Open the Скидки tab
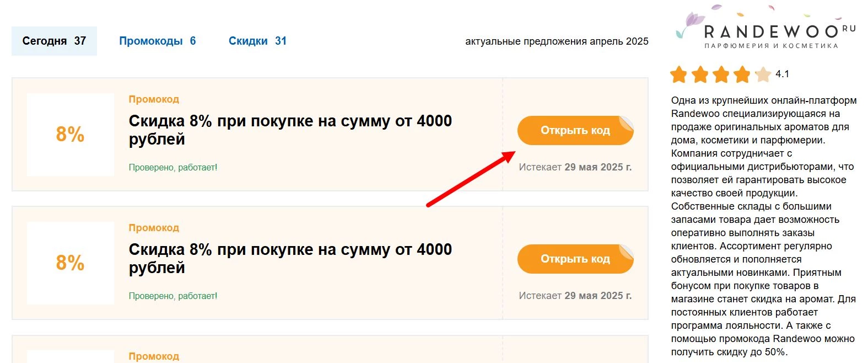868x363 pixels. 257,40
